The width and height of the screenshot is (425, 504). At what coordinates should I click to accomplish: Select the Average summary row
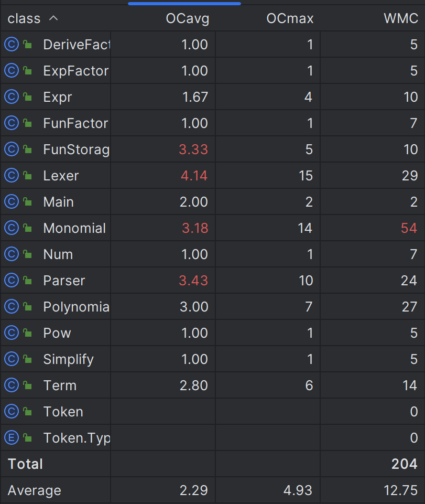pos(212,490)
